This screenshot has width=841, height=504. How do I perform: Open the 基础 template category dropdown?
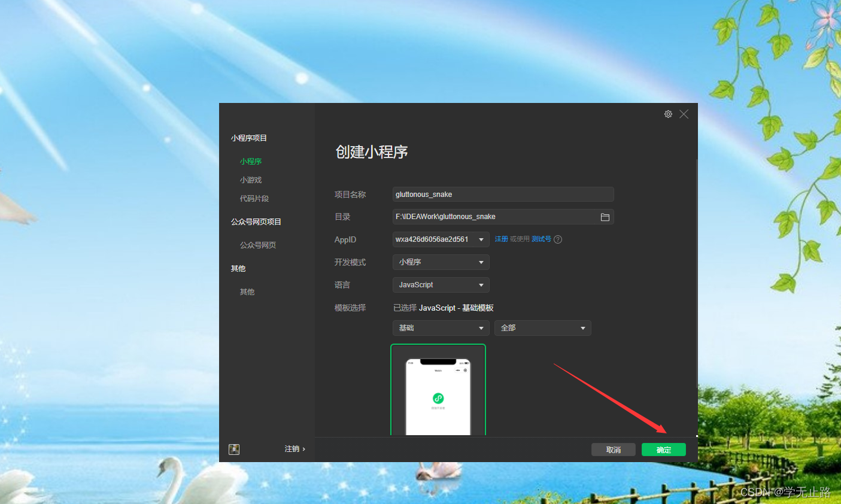[x=441, y=328]
